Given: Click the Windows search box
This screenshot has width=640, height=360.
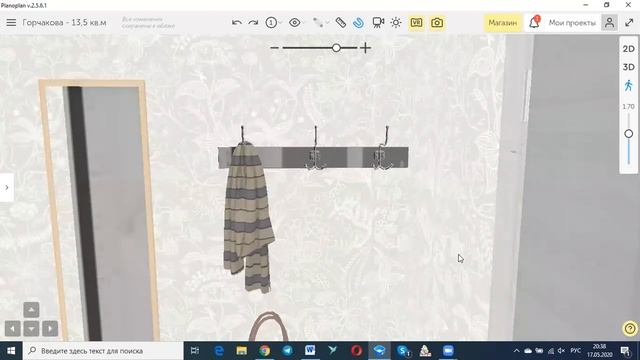Looking at the screenshot, I should coord(103,351).
